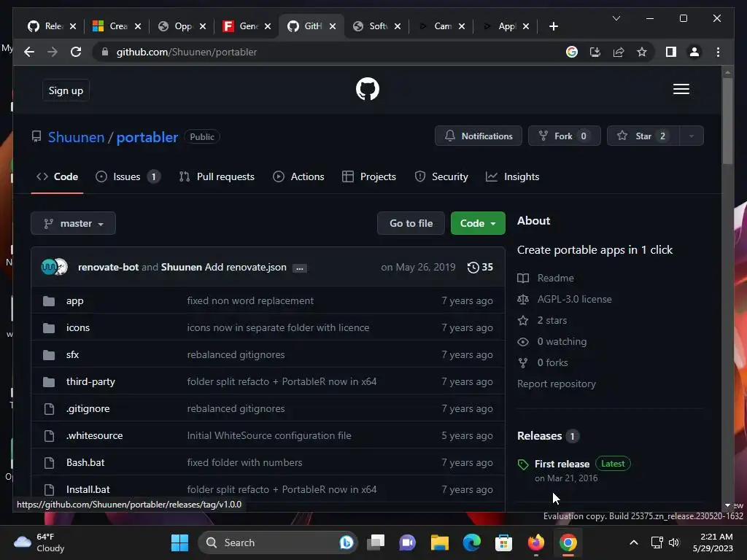
Task: Open the Bash.bat file
Action: pos(85,462)
